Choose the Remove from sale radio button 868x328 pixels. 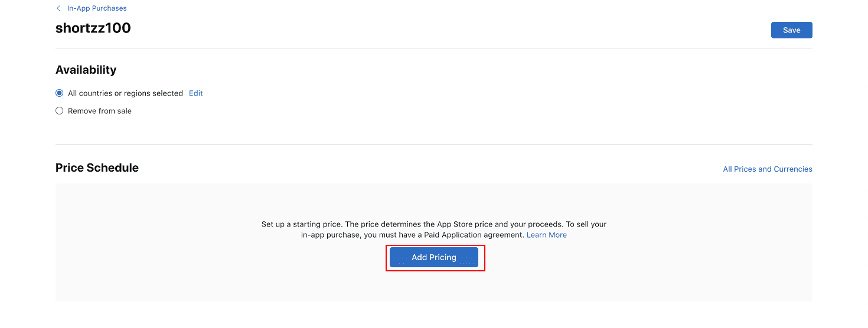(59, 111)
